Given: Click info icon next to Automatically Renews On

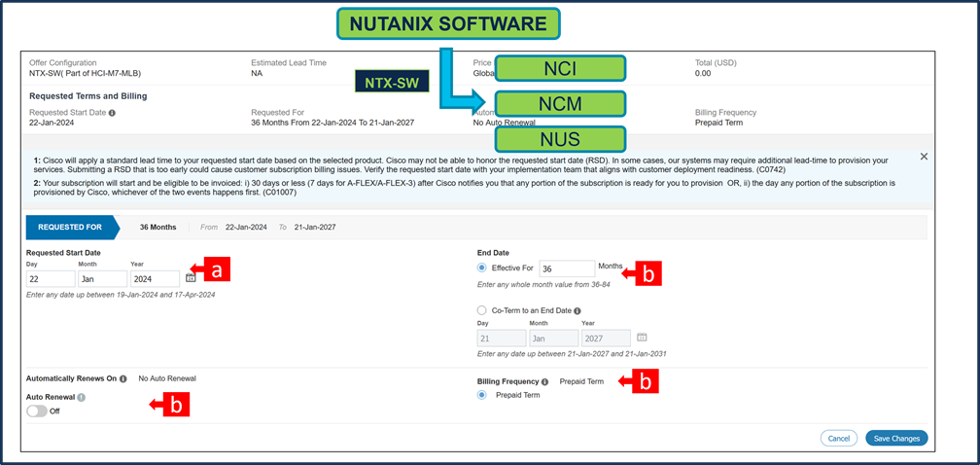Looking at the screenshot, I should pyautogui.click(x=123, y=378).
